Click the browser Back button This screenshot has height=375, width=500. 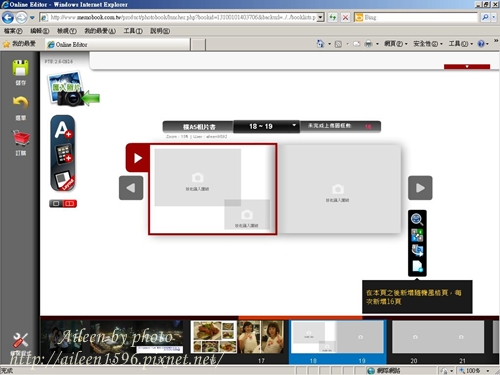(8, 17)
